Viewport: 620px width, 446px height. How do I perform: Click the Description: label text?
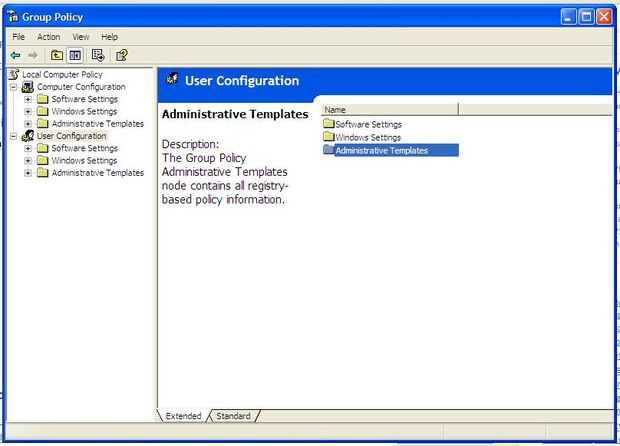190,144
